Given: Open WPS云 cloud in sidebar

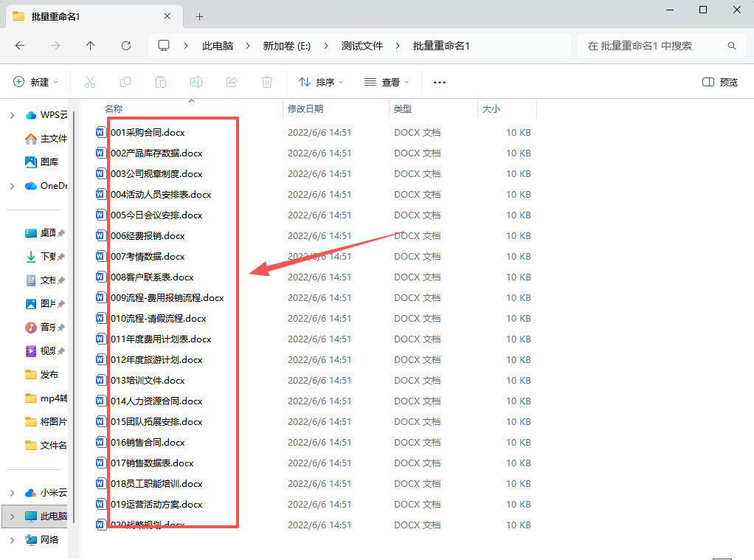Looking at the screenshot, I should pos(46,115).
